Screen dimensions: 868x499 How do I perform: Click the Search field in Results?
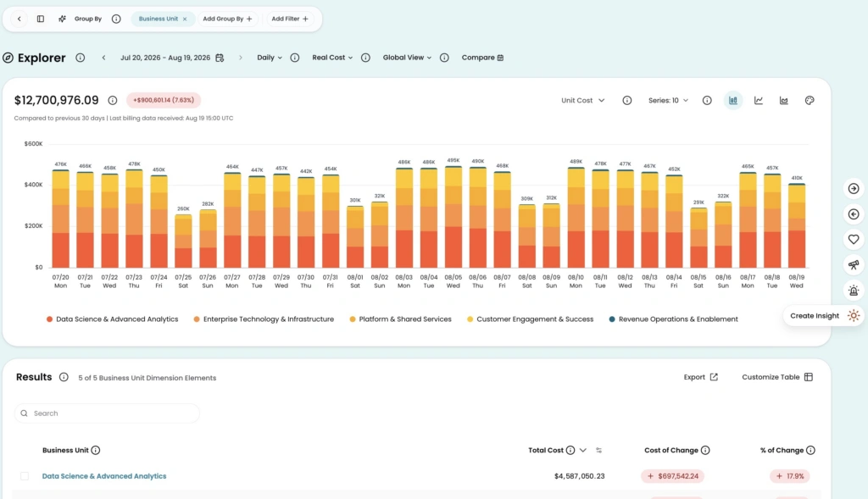(x=107, y=413)
